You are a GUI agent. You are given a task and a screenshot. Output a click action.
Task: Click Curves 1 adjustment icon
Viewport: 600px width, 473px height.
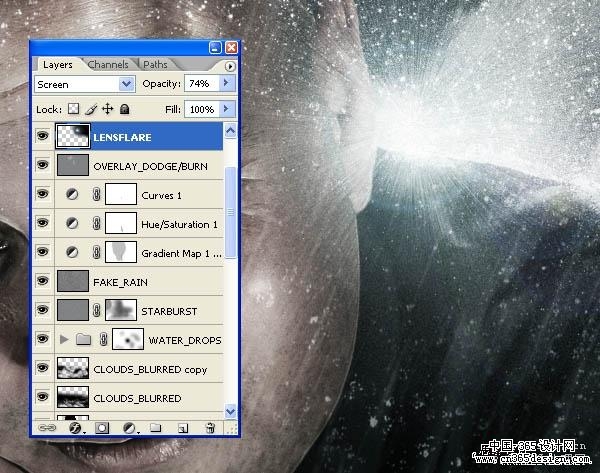coord(72,194)
